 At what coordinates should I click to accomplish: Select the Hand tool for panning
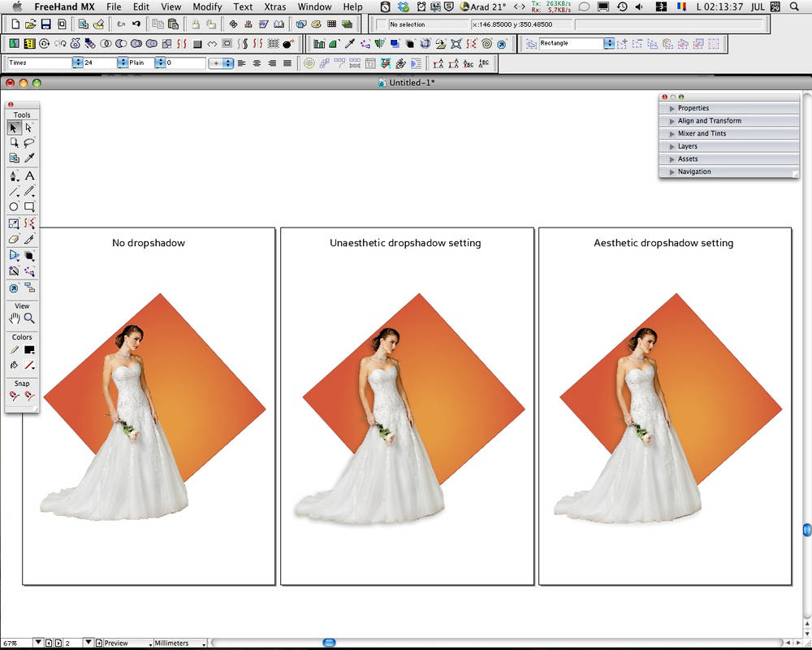click(13, 317)
